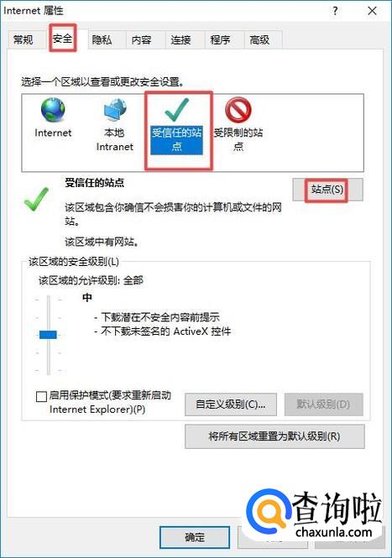Click the help question mark in title bar
This screenshot has width=392, height=558.
(x=335, y=11)
